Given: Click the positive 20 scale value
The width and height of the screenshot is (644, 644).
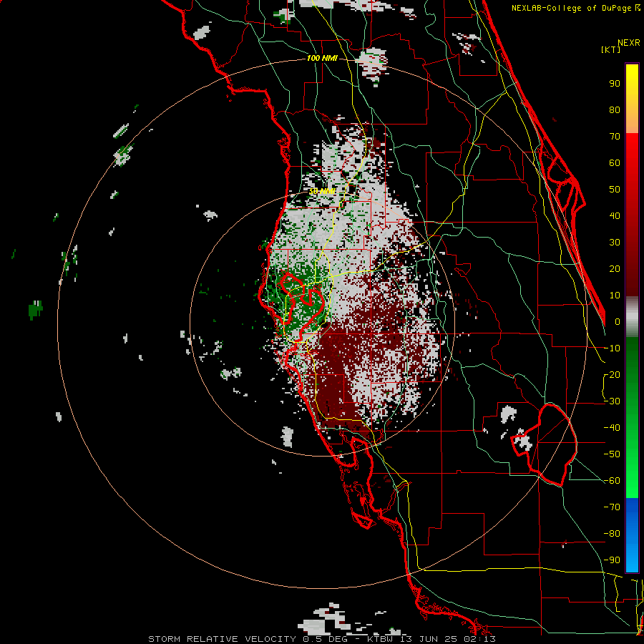Looking at the screenshot, I should pyautogui.click(x=615, y=268).
